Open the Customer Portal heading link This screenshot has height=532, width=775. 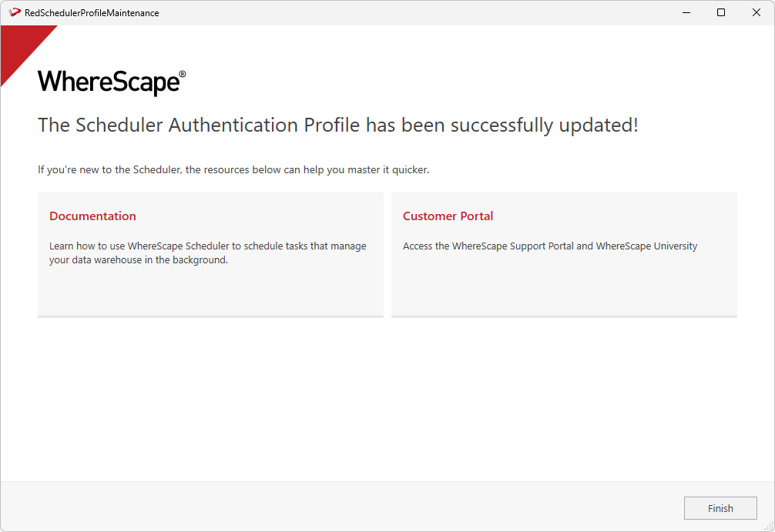448,216
